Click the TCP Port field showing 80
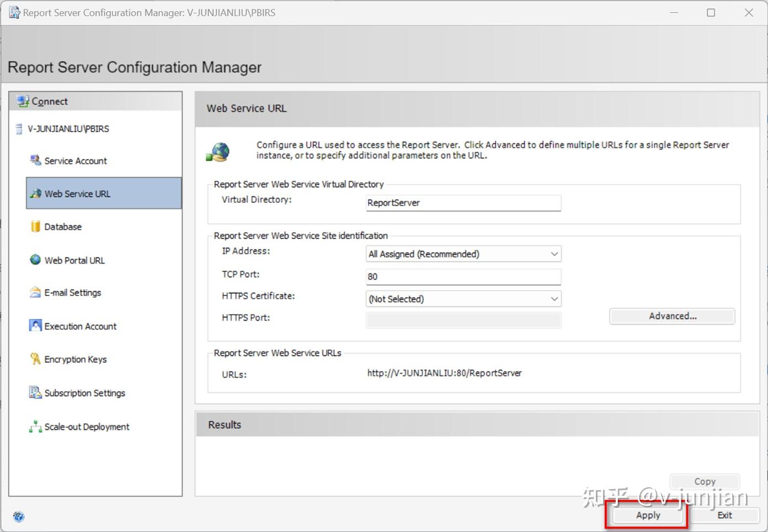 click(x=463, y=276)
